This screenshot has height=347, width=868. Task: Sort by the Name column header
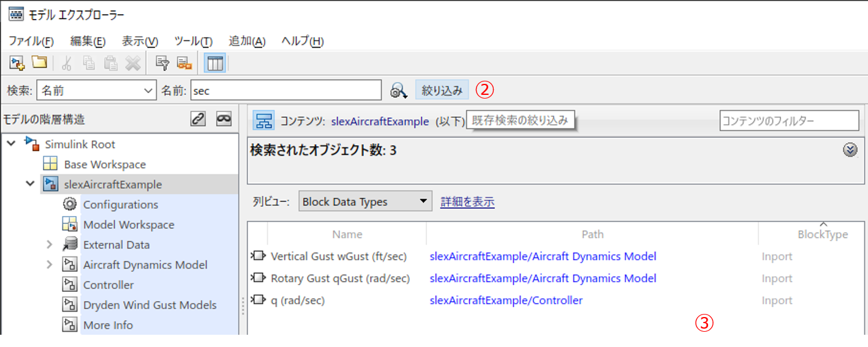point(347,234)
